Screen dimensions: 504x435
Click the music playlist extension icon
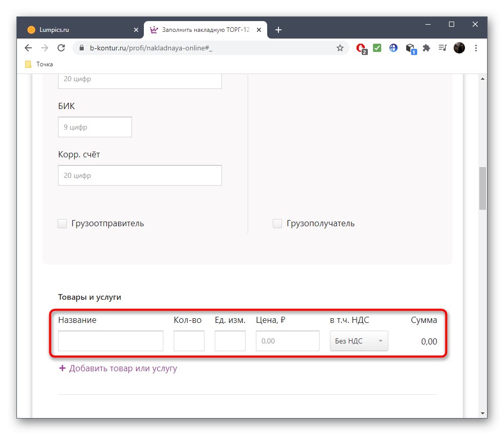pyautogui.click(x=442, y=48)
